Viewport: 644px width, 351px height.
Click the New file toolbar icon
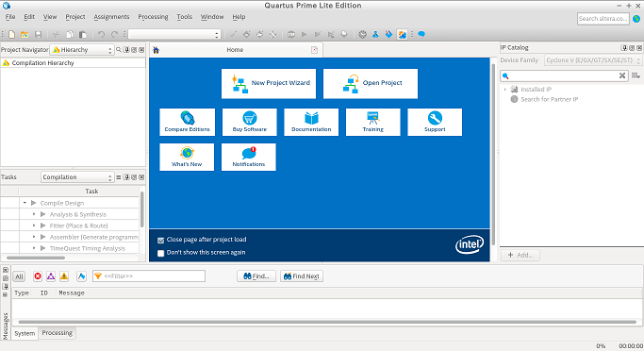point(12,35)
